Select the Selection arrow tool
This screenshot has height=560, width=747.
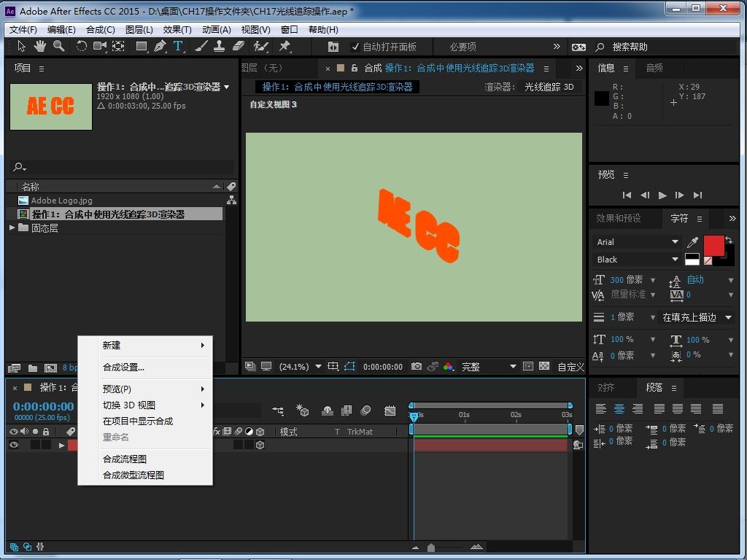tap(21, 46)
